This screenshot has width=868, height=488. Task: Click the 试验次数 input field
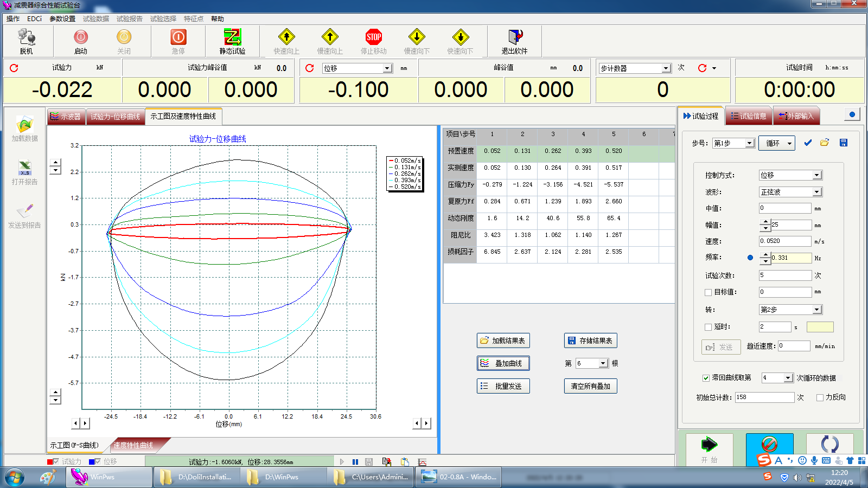point(784,275)
